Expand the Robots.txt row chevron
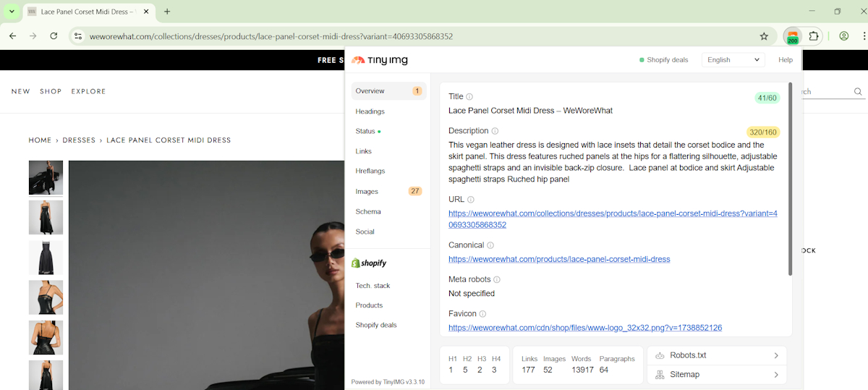Viewport: 868px width, 390px height. tap(776, 355)
